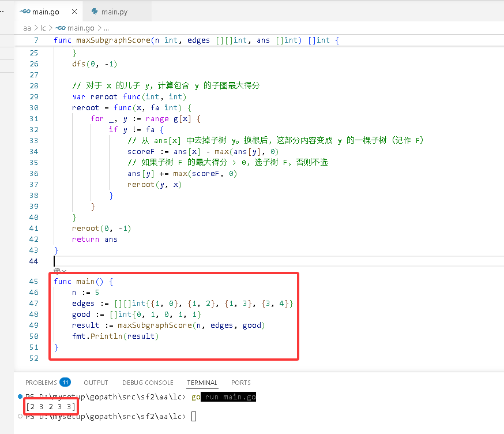Click 'func main() {' declaration
The image size is (504, 434).
pos(84,282)
